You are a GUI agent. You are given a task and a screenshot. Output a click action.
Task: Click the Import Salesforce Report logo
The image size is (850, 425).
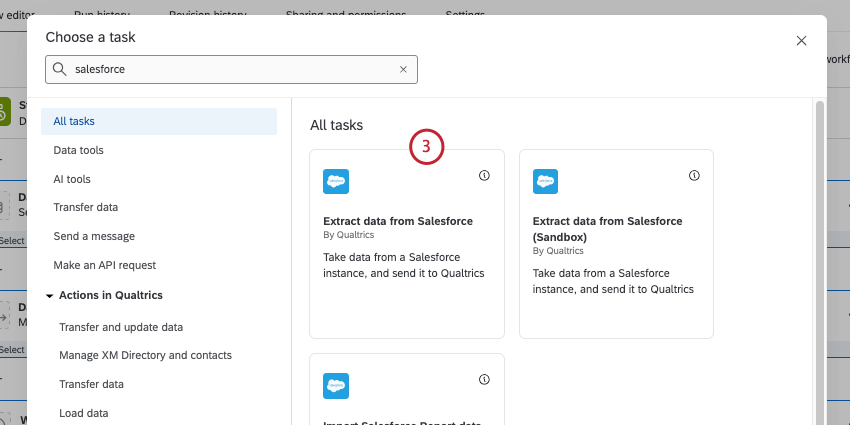click(x=336, y=385)
